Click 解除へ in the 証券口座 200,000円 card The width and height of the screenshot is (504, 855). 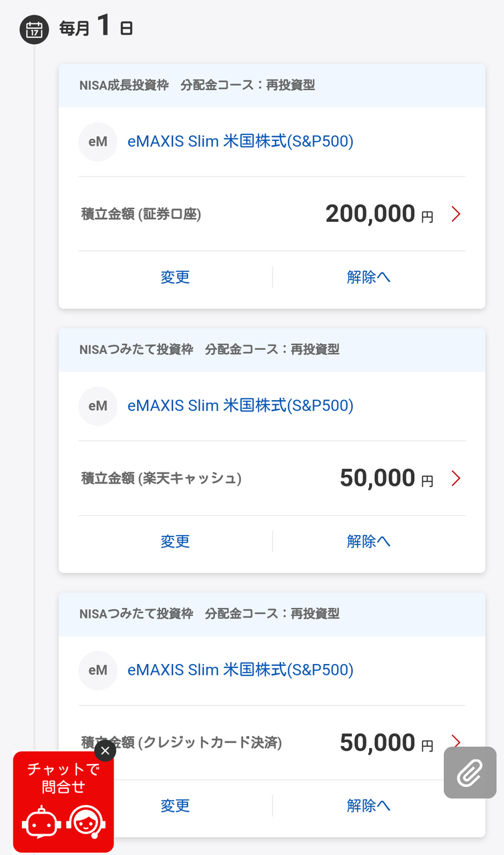coord(368,277)
